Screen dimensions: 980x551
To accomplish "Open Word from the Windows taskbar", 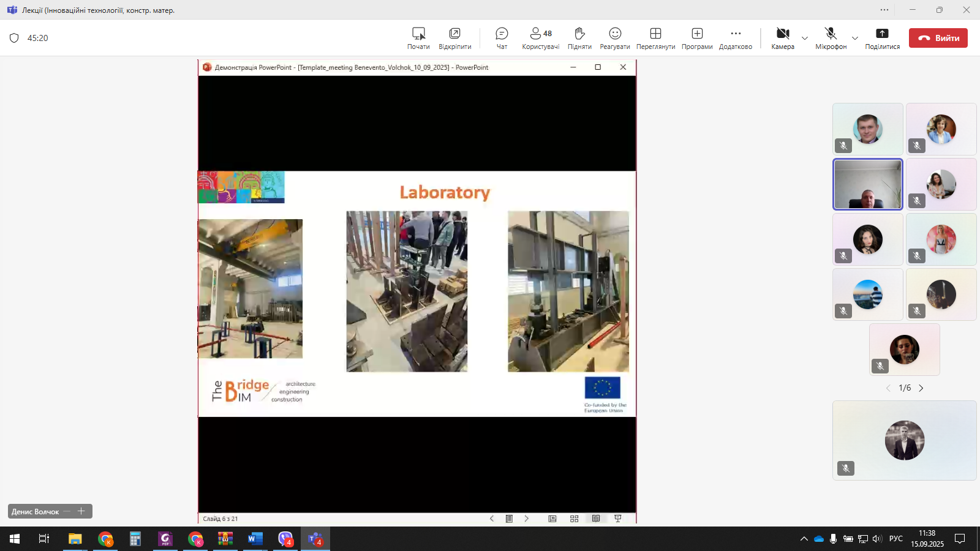I will [x=255, y=539].
